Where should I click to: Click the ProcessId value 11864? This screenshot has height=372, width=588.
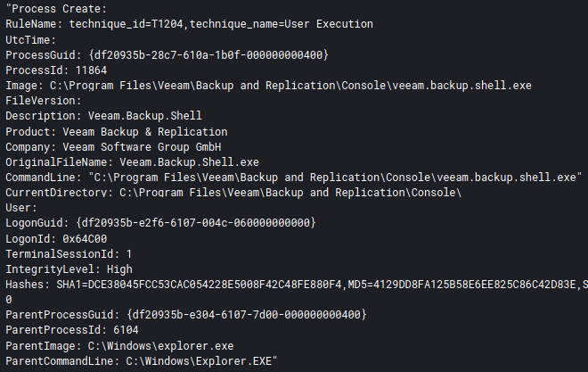coord(91,70)
